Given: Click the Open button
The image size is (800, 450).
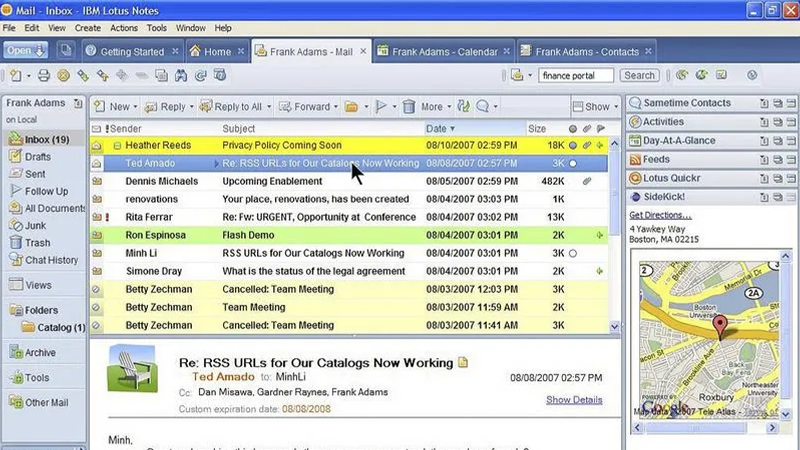Looking at the screenshot, I should coord(26,51).
